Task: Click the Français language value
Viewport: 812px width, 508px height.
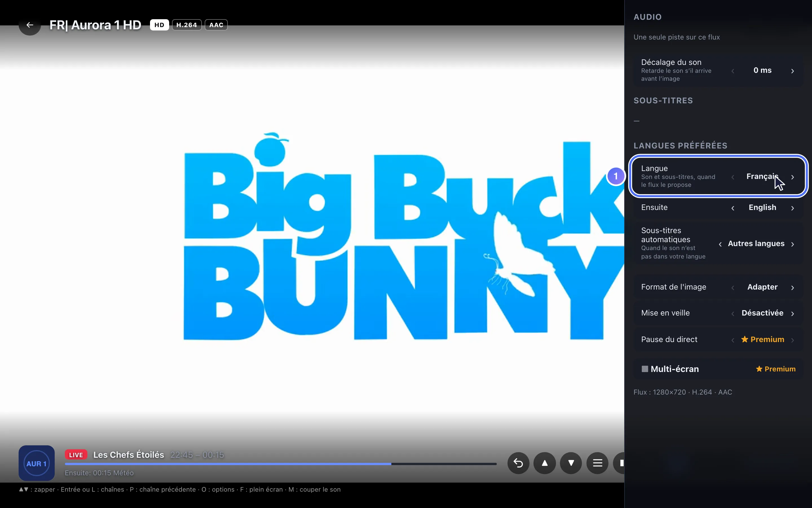Action: [762, 176]
